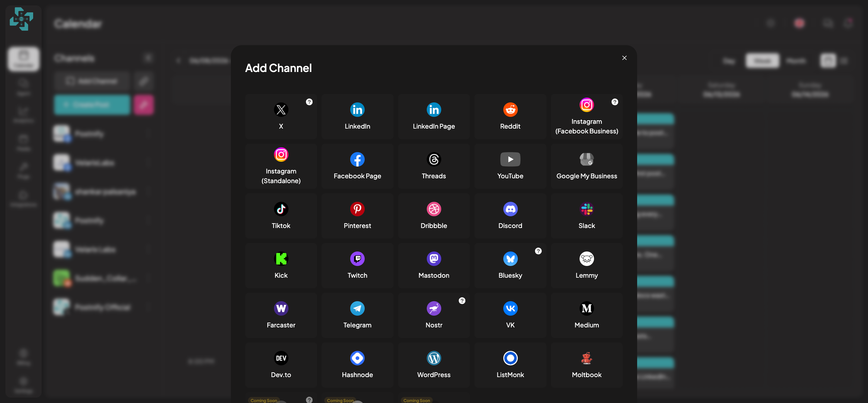Add the Lemmy channel

587,265
